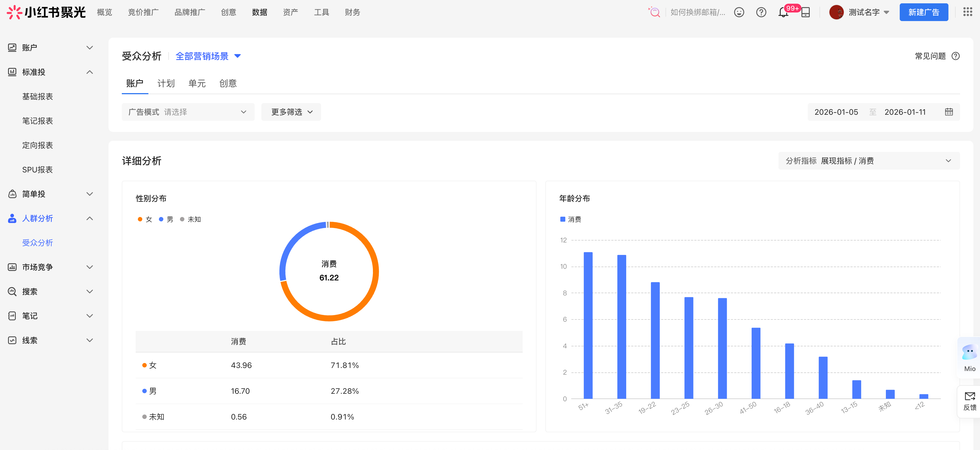Open the search magnifier icon in header
Image resolution: width=980 pixels, height=450 pixels.
coord(654,12)
